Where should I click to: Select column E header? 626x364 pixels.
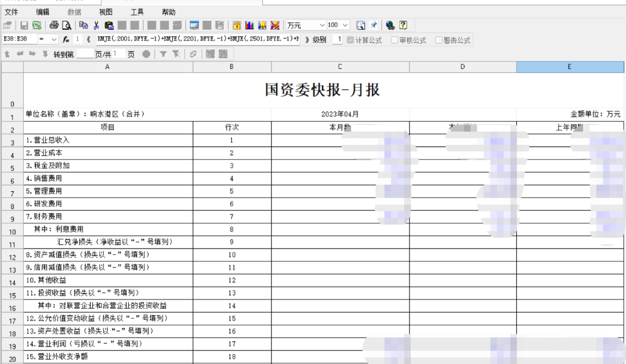tap(569, 67)
